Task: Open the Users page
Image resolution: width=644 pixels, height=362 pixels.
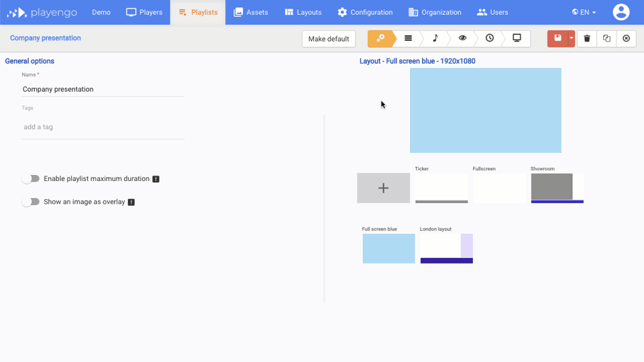Action: click(x=492, y=12)
